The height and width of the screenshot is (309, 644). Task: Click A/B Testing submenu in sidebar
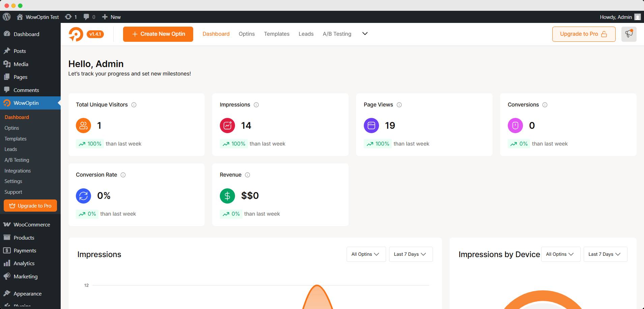(x=17, y=160)
